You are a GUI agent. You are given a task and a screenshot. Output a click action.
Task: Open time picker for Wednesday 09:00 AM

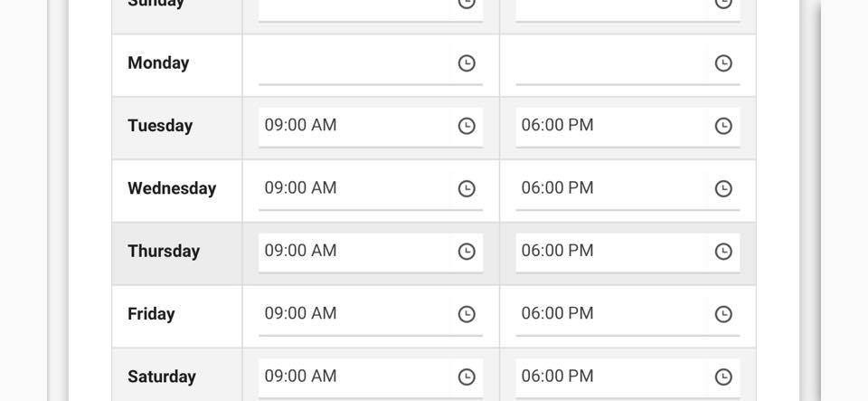click(x=467, y=188)
